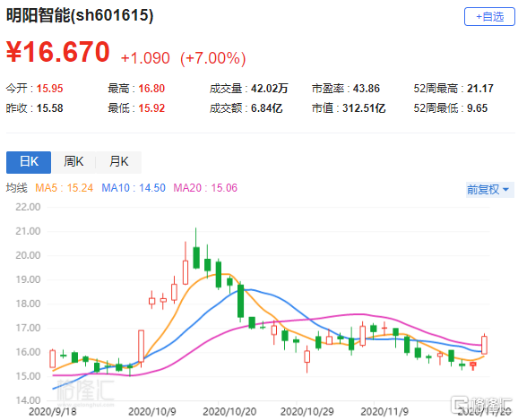Screen dimensions: 518x420
Task: Click the 21.00 price axis label
Action: (28, 231)
